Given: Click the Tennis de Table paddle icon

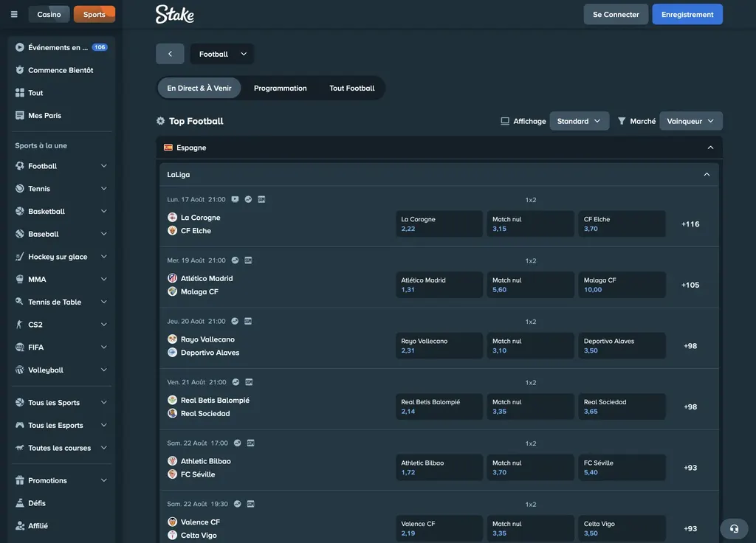Looking at the screenshot, I should tap(20, 302).
